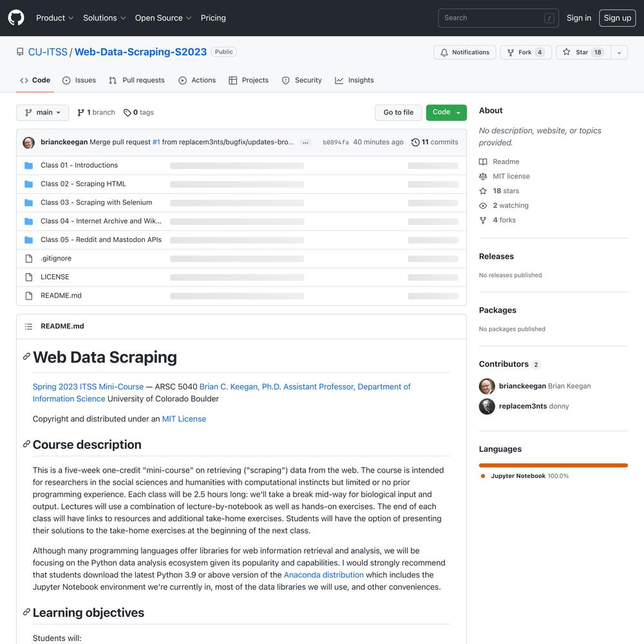Click the Sign in link
The height and width of the screenshot is (644, 644).
tap(579, 18)
